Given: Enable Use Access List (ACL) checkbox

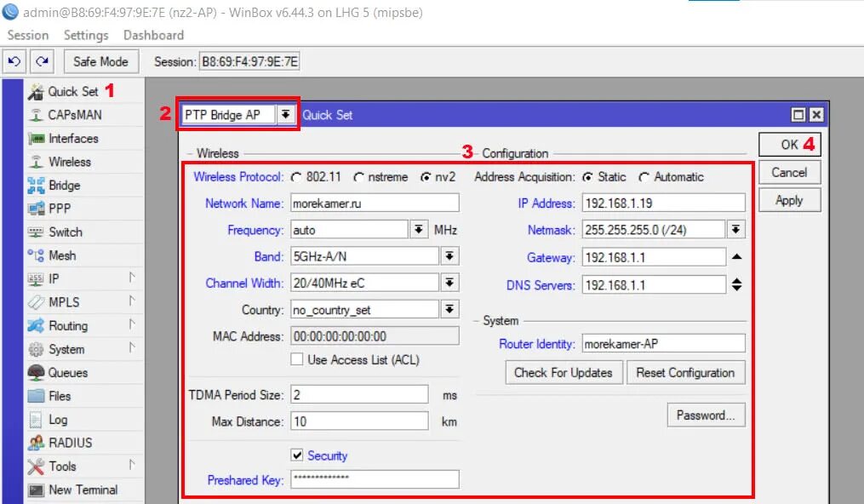Looking at the screenshot, I should [x=297, y=359].
